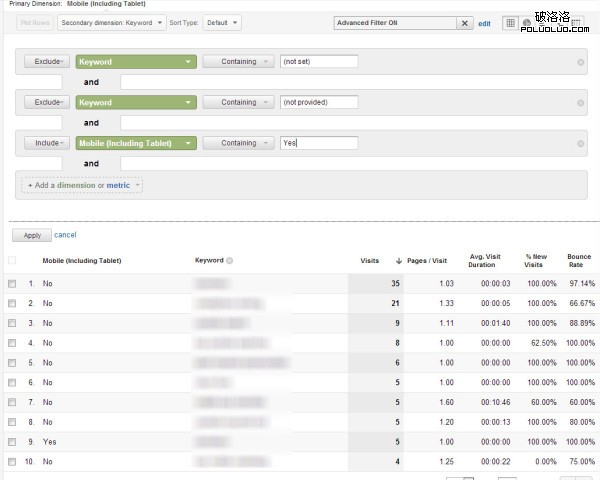Expand the Include dropdown in third filter

point(47,143)
